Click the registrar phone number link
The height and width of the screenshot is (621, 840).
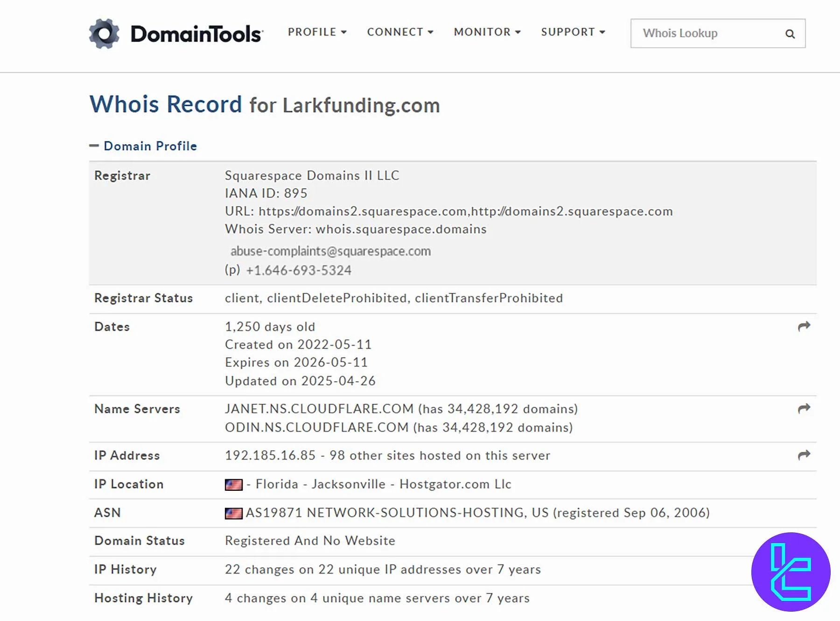click(299, 270)
